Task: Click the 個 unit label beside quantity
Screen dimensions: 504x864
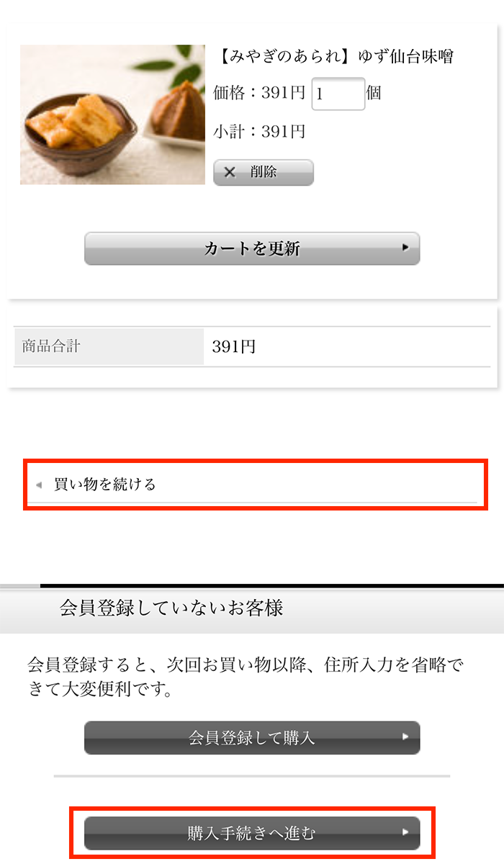Action: pos(374,93)
